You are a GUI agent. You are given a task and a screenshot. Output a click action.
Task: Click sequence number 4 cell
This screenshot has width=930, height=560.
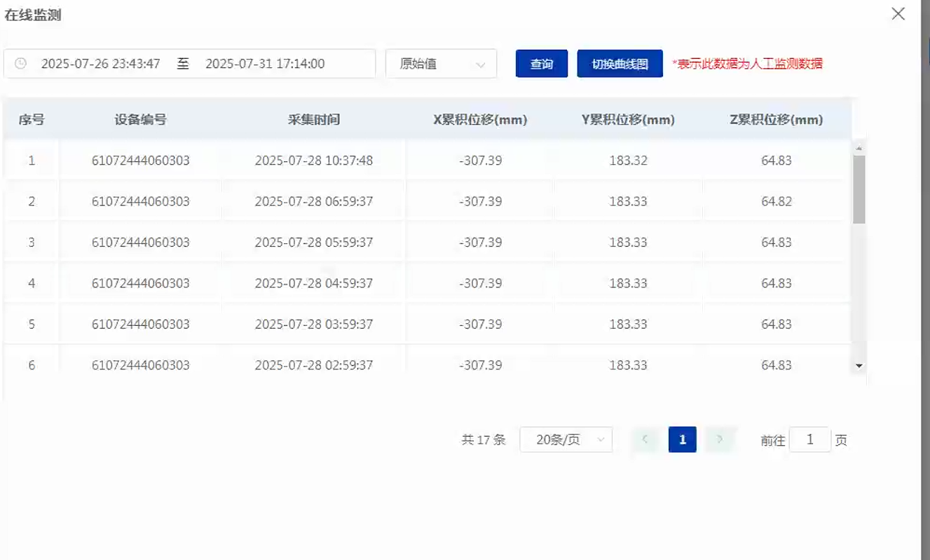pos(32,283)
